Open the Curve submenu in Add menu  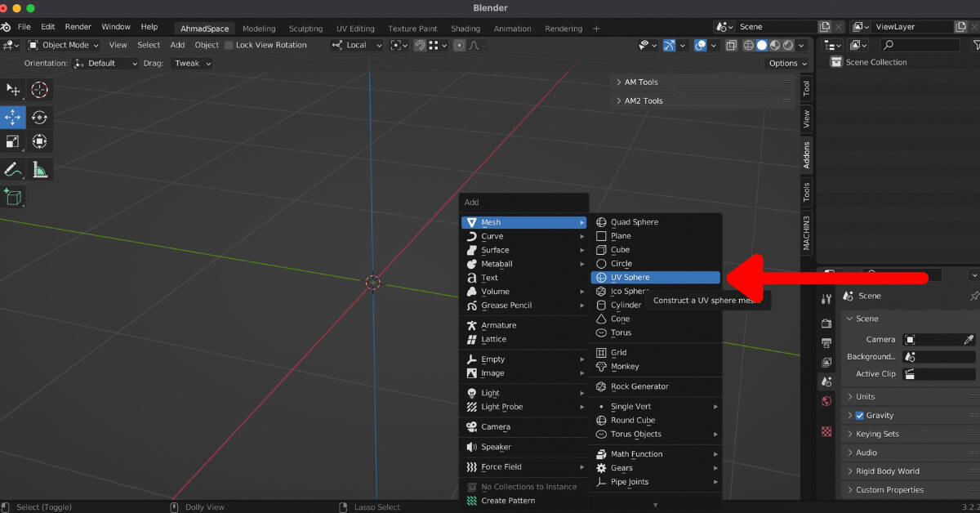pos(524,236)
